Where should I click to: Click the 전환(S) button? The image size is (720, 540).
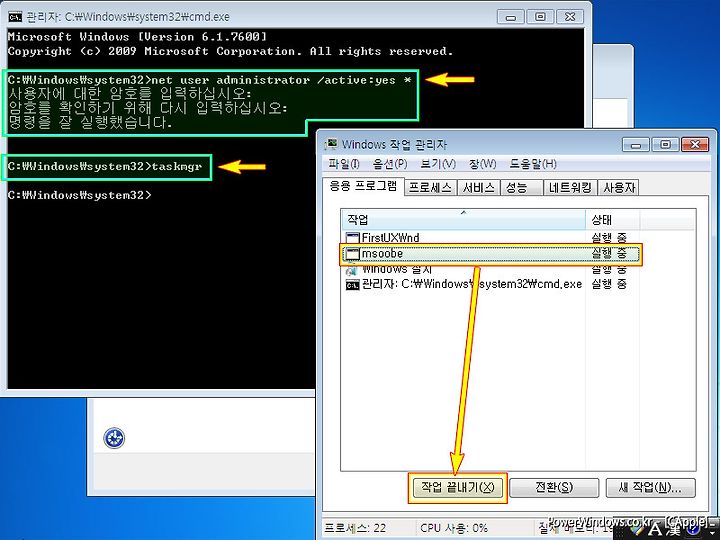coord(554,488)
